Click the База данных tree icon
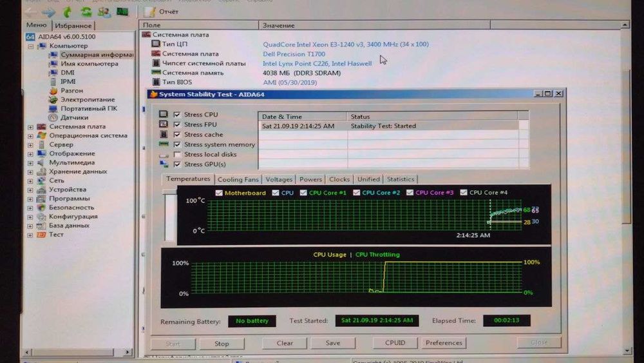The height and width of the screenshot is (363, 644). 41,226
